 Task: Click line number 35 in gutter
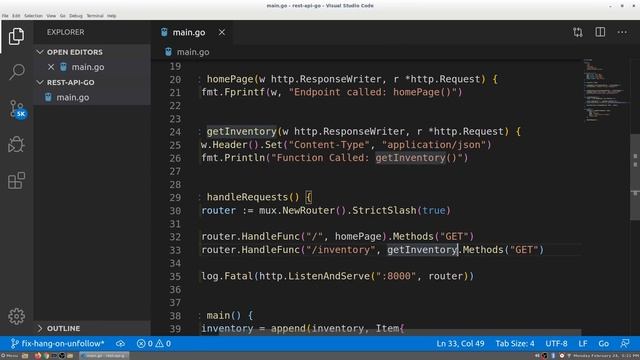click(x=175, y=276)
